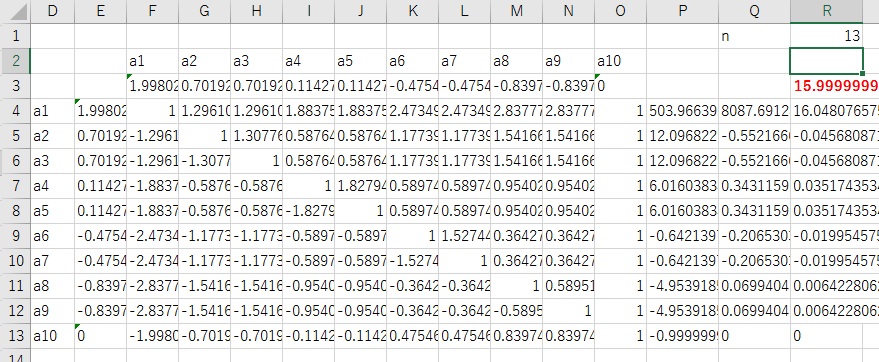
Task: Click row label a6 in column D
Action: [52, 236]
